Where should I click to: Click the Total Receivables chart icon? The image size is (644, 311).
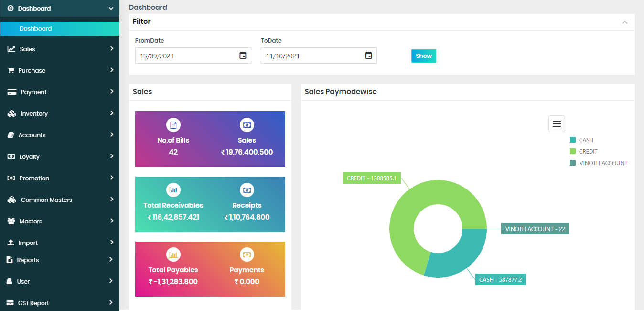[x=173, y=190]
